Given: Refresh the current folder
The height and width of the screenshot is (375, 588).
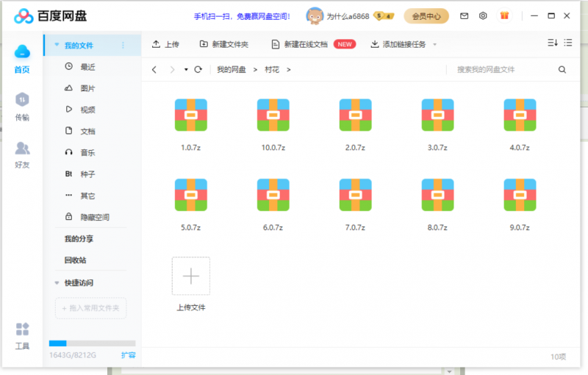Looking at the screenshot, I should (198, 69).
